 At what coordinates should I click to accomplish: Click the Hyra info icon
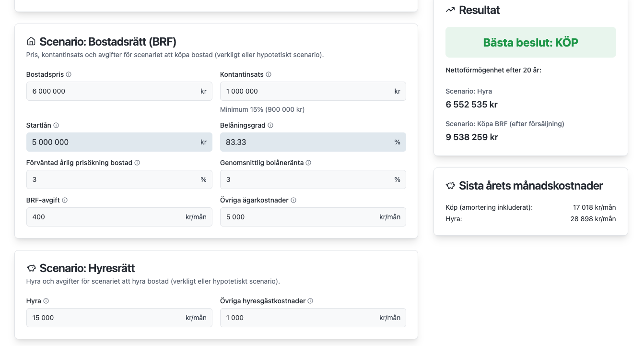point(46,301)
